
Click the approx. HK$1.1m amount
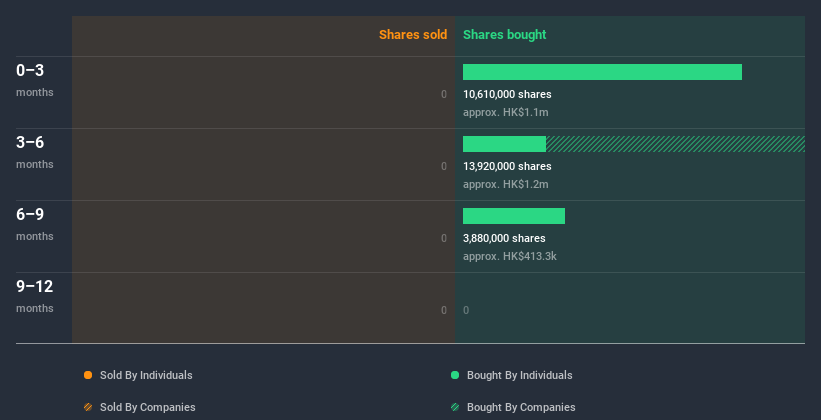[506, 112]
